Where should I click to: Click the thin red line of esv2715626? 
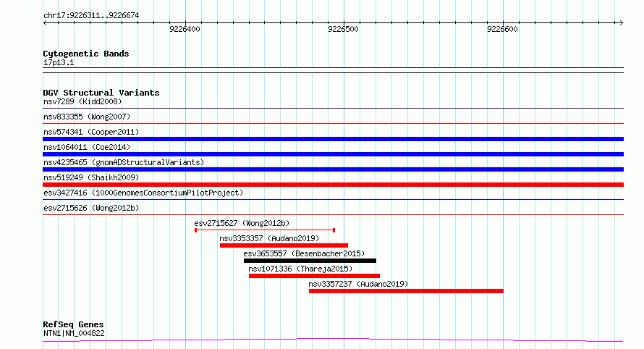pos(333,214)
